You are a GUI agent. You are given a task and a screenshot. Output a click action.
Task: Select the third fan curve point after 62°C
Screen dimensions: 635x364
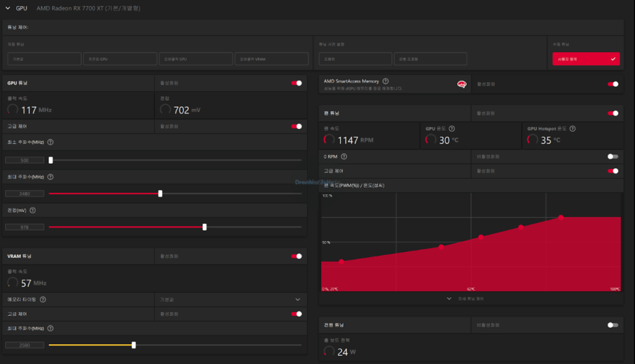coord(481,237)
